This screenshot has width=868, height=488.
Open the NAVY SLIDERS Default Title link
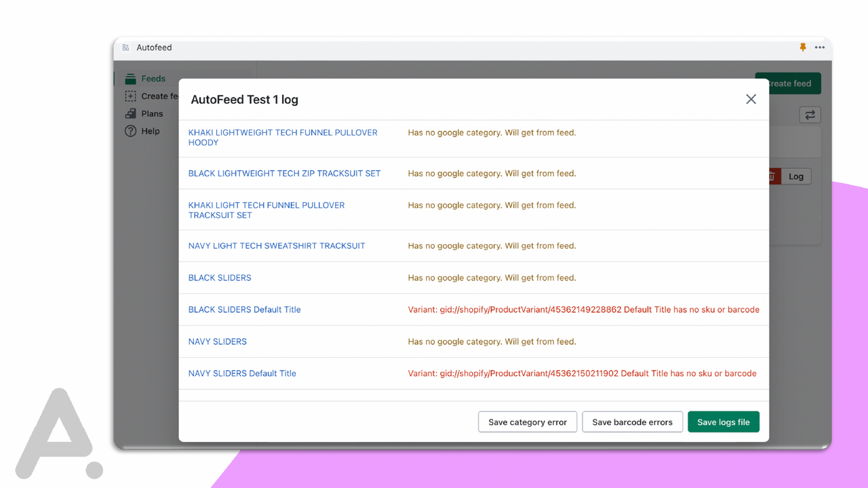pyautogui.click(x=242, y=373)
